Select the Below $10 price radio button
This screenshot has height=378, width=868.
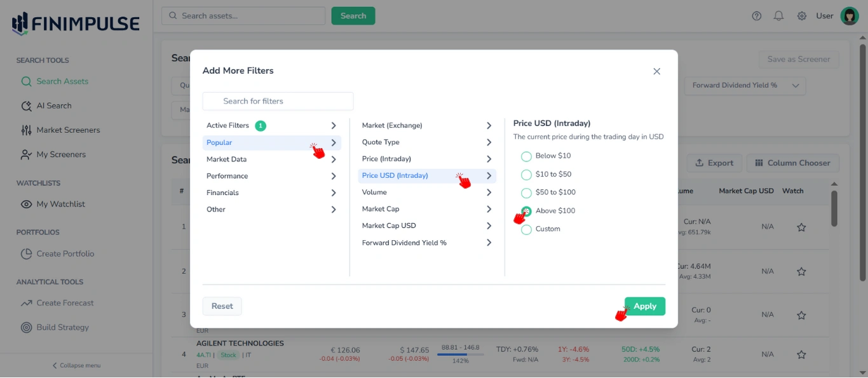[526, 156]
